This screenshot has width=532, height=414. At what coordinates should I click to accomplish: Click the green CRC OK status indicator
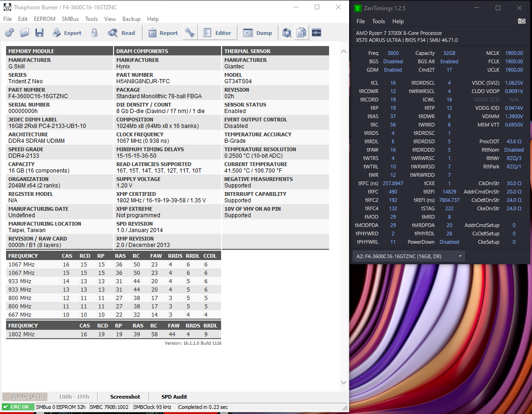point(18,407)
